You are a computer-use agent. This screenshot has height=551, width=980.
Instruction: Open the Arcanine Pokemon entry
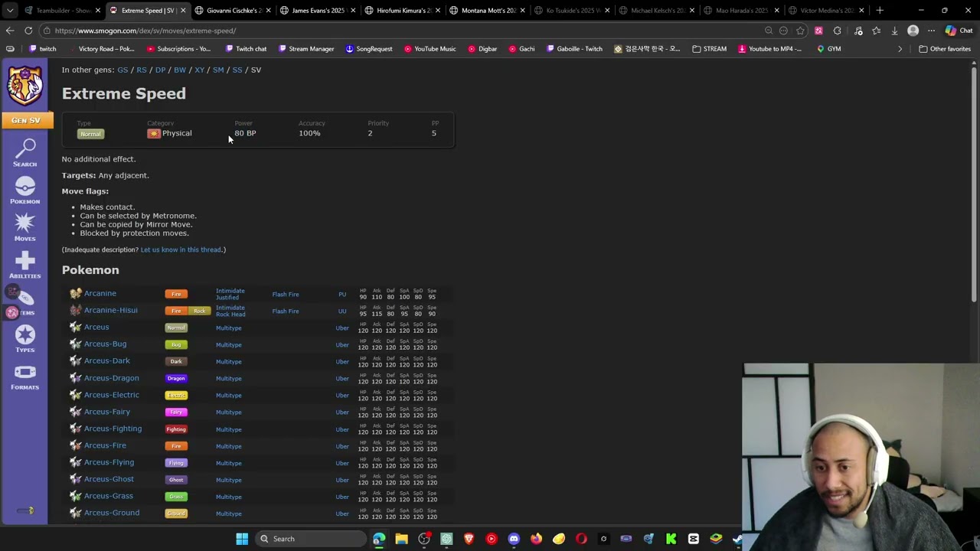[x=100, y=293]
